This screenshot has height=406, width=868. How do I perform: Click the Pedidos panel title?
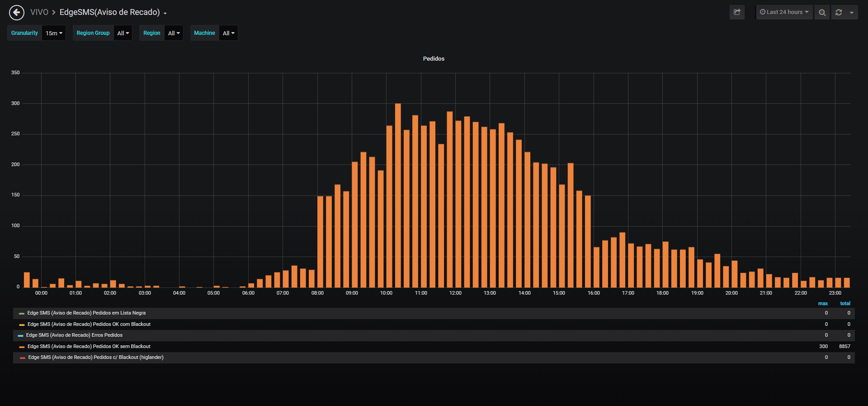[434, 59]
